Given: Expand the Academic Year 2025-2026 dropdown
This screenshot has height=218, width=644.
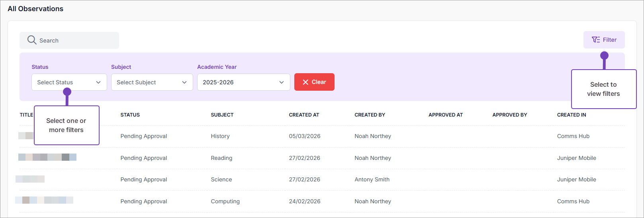Looking at the screenshot, I should [243, 82].
